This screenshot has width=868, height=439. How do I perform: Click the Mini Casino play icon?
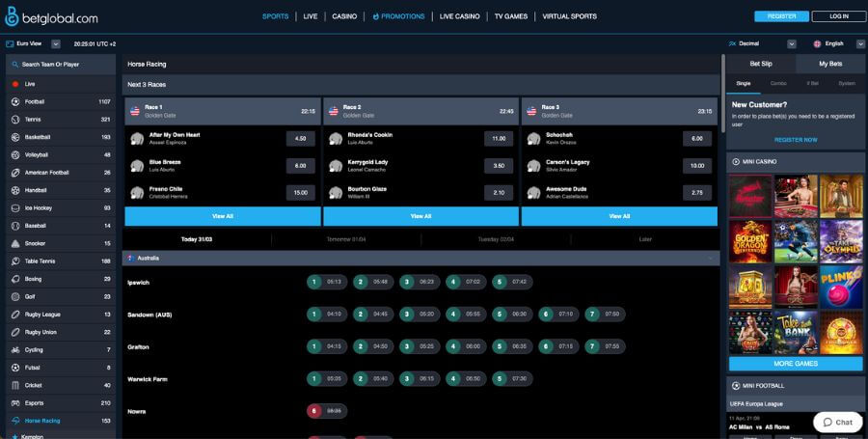[x=736, y=162]
